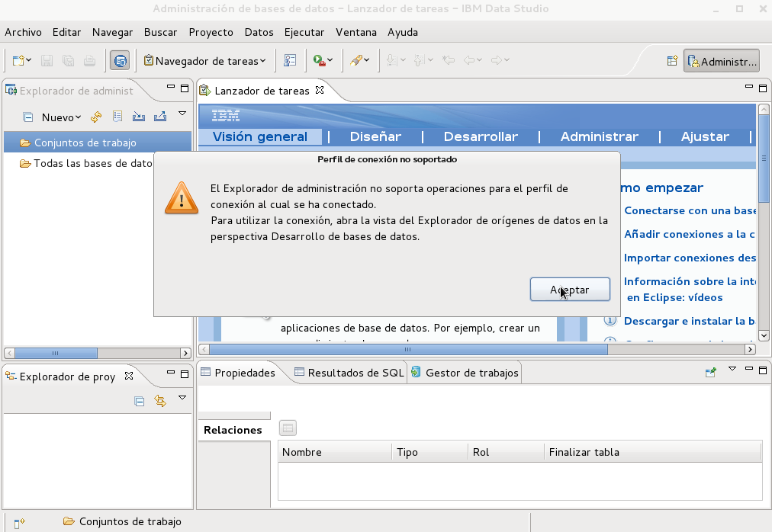Click the Save disk icon in toolbar
The image size is (772, 532).
tap(47, 60)
